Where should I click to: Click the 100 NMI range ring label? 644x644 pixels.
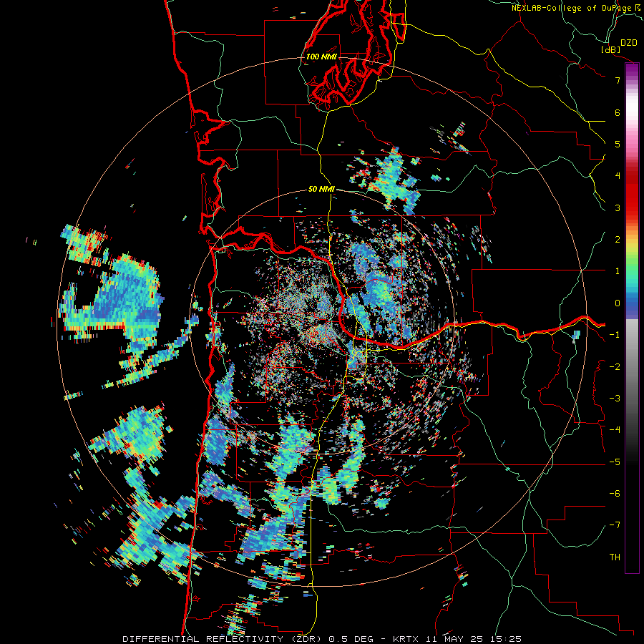tap(321, 57)
